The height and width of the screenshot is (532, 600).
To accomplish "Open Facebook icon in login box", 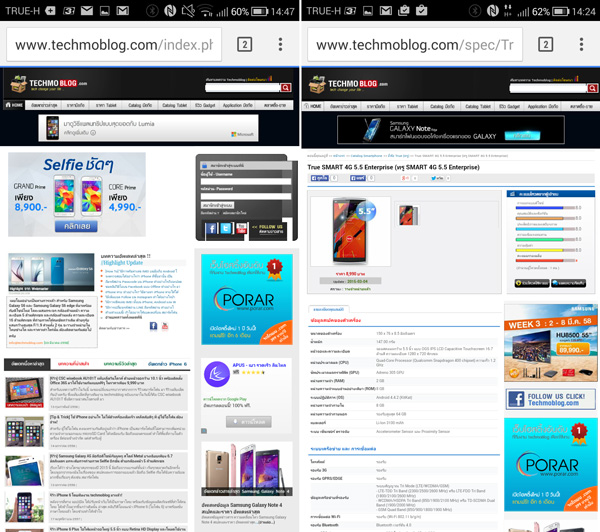I will (211, 228).
